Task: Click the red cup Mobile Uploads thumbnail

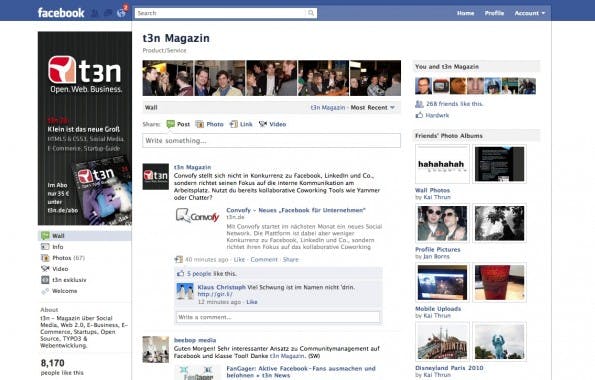Action: click(x=499, y=282)
